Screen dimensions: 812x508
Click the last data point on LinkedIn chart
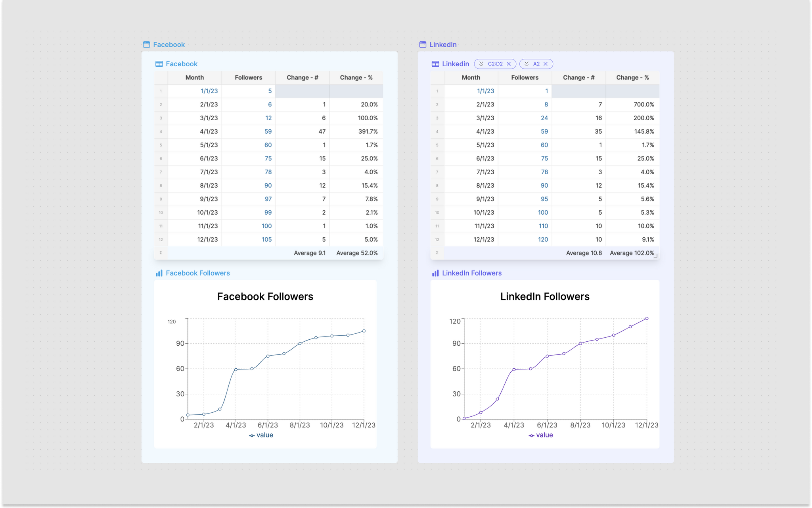coord(647,318)
